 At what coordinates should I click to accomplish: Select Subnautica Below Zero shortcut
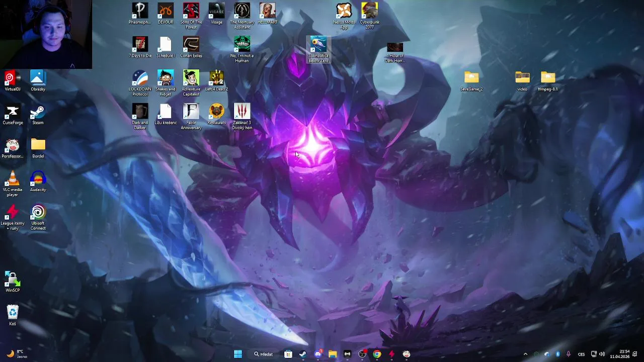coord(318,50)
